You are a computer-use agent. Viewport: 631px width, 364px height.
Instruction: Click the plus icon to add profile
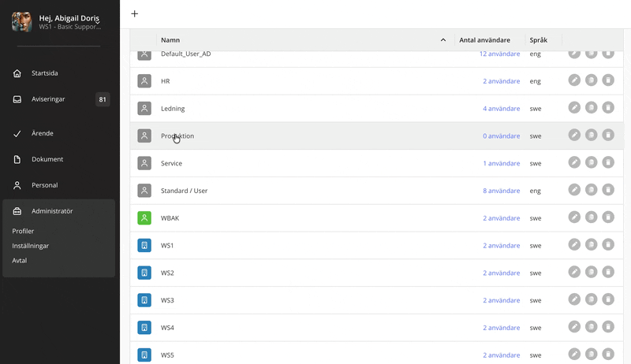(134, 13)
